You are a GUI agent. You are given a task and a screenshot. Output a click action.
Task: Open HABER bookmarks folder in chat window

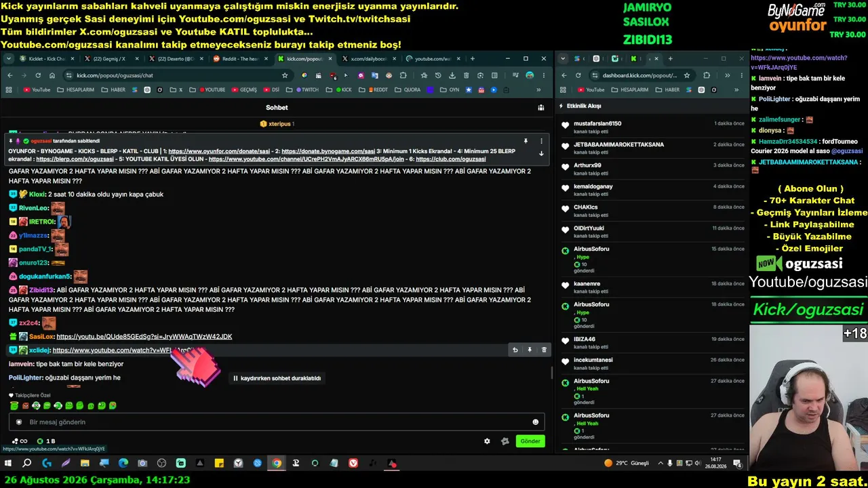point(113,89)
